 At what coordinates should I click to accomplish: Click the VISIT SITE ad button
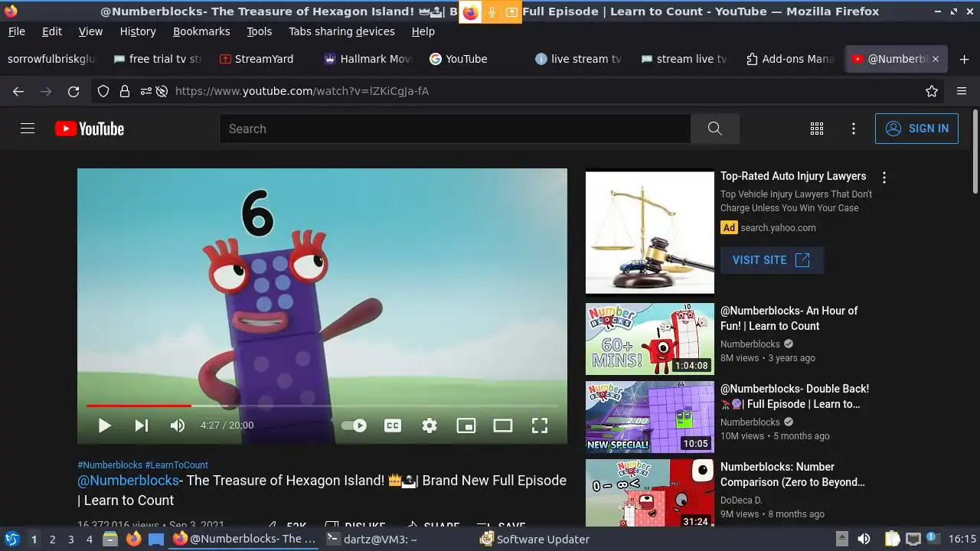click(x=772, y=260)
